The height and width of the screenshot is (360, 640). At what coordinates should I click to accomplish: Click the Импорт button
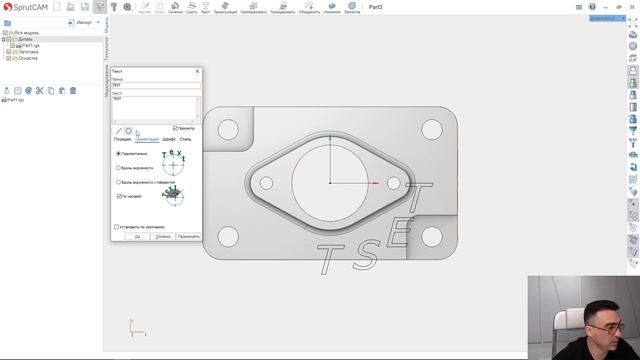point(80,22)
